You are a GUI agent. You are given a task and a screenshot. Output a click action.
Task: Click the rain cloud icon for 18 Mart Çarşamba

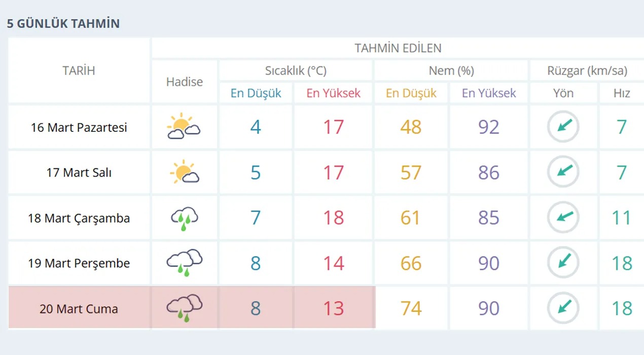tap(184, 218)
